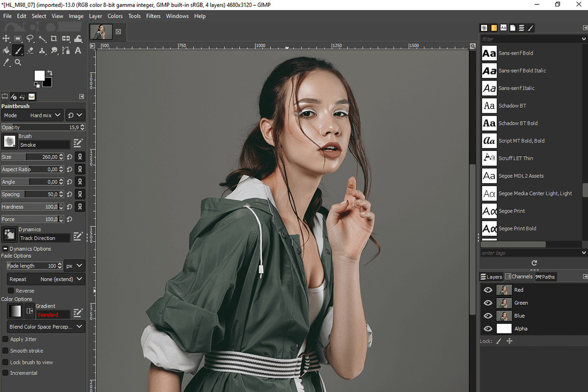Choose the Fuzzy Select magic wand
Viewport: 588px width, 392px height.
[42, 38]
